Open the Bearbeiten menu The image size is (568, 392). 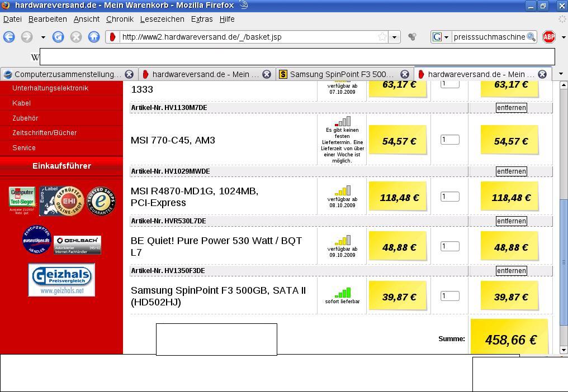coord(48,19)
